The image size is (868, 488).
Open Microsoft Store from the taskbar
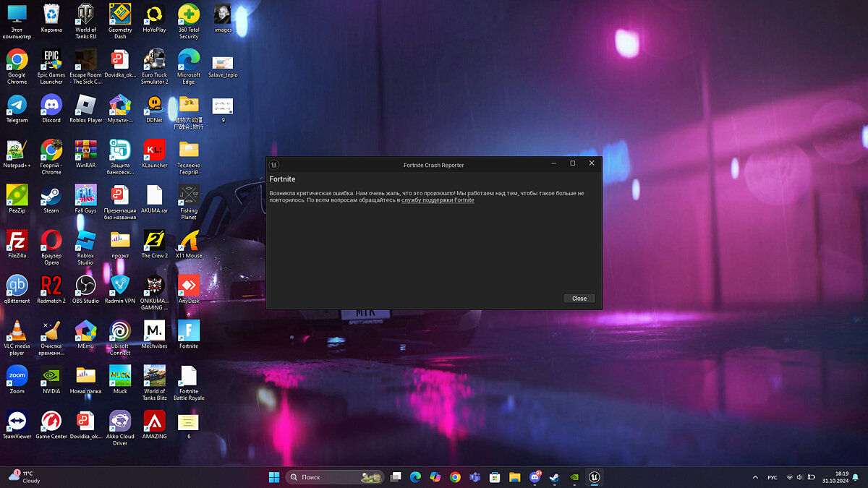[495, 477]
